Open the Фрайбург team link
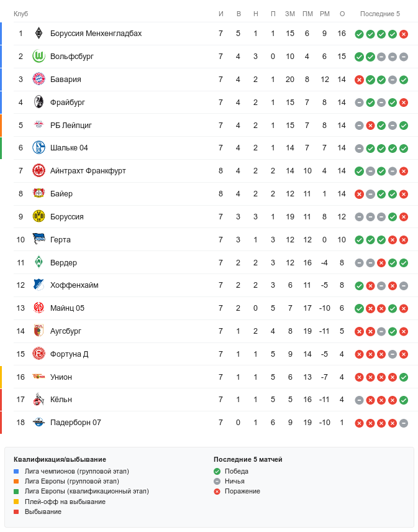The width and height of the screenshot is (418, 532). tap(68, 103)
